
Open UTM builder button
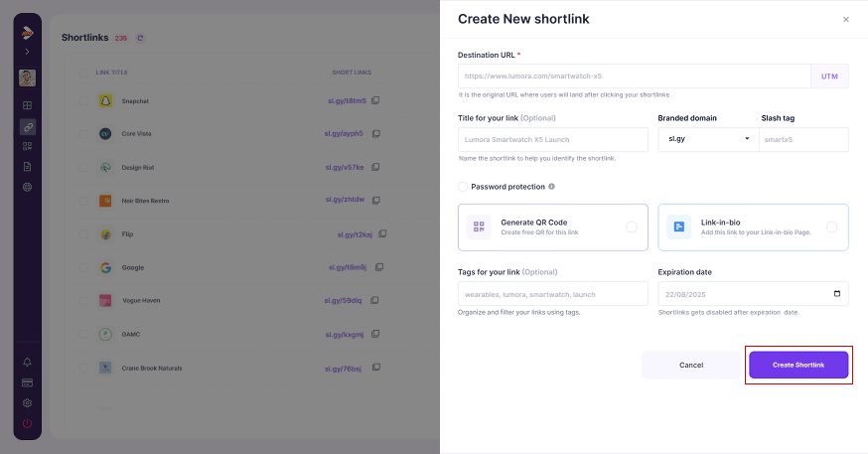click(x=829, y=76)
